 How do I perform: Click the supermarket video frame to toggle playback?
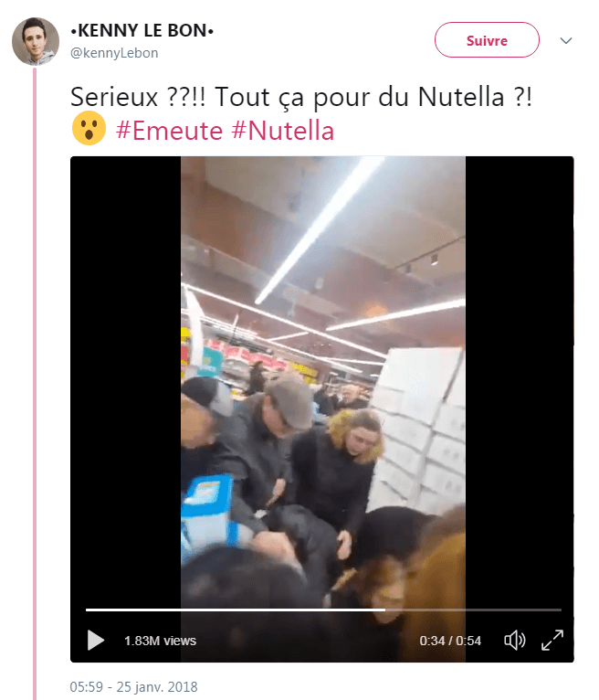click(323, 379)
